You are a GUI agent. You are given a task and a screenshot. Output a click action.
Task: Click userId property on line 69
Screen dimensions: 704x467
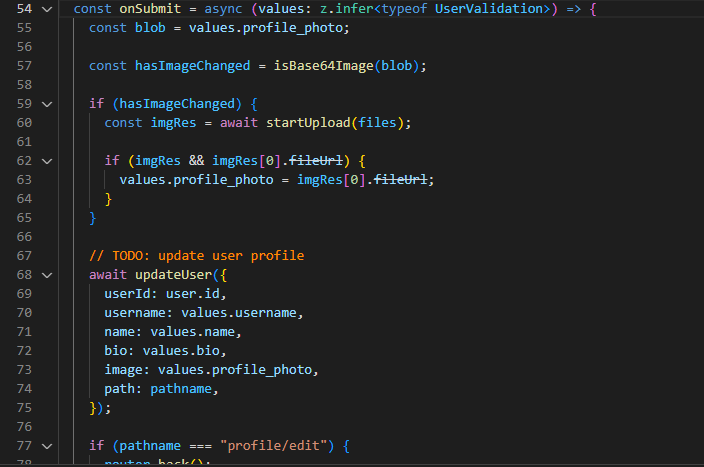[x=128, y=294]
